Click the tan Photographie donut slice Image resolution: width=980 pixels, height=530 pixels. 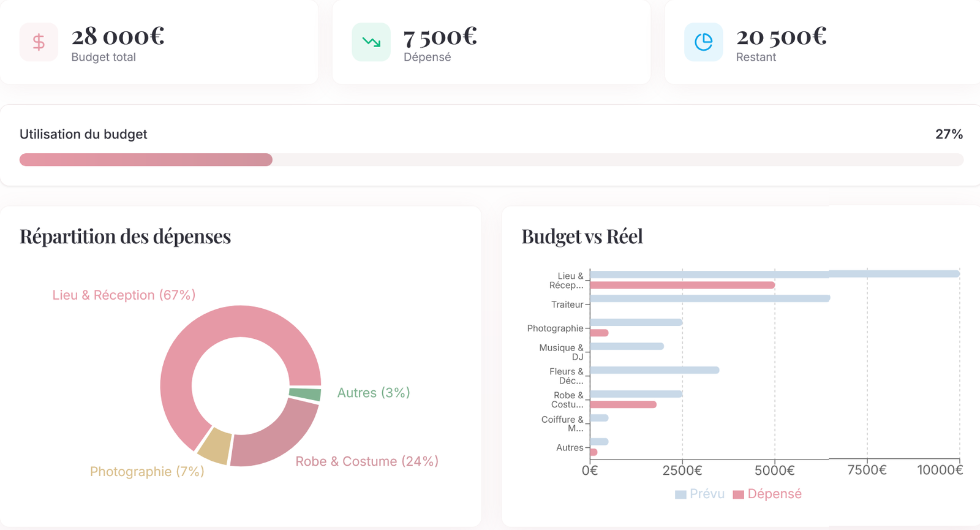tap(216, 446)
